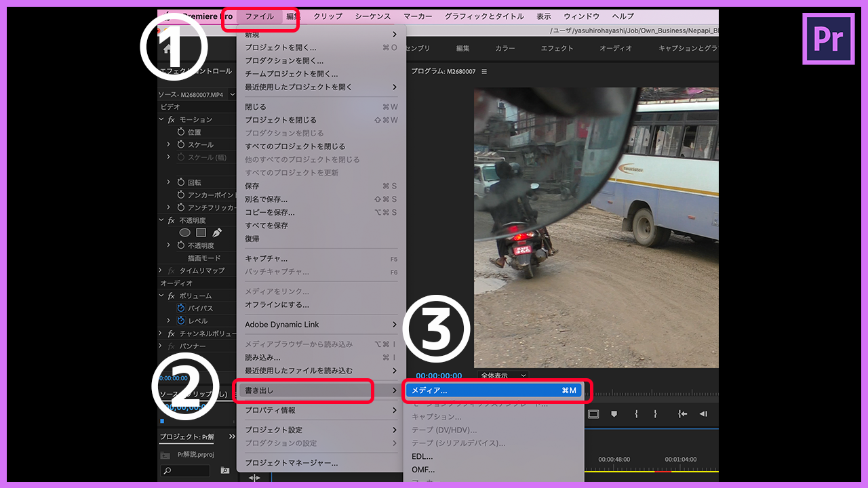
Task: Choose メディア... from the export submenu
Action: pyautogui.click(x=493, y=390)
